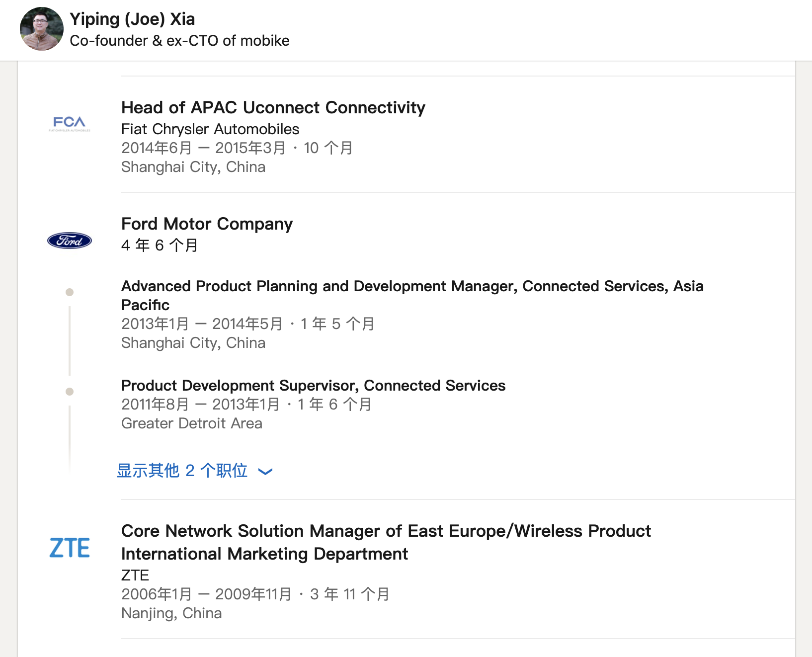
Task: Open the Core Network Solution Manager position
Action: click(x=386, y=542)
